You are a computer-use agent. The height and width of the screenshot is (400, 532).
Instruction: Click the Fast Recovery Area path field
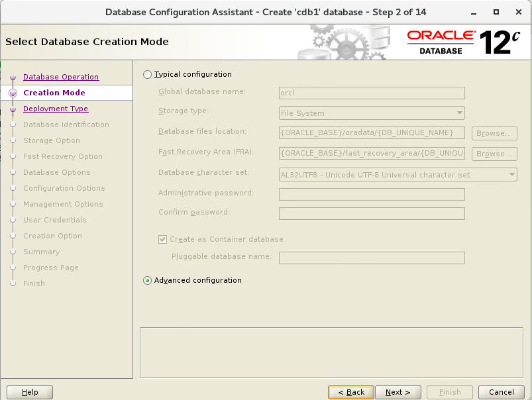[372, 154]
